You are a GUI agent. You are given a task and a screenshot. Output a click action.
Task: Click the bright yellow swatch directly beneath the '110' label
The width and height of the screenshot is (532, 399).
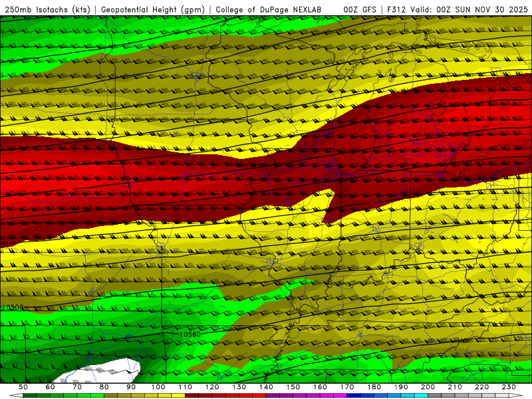point(178,396)
